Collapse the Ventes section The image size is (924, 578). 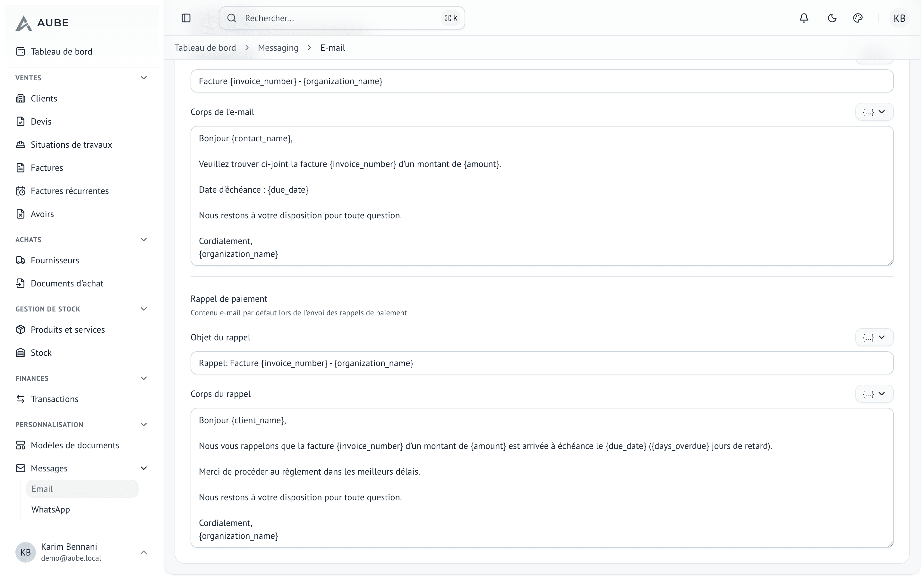[x=143, y=78]
